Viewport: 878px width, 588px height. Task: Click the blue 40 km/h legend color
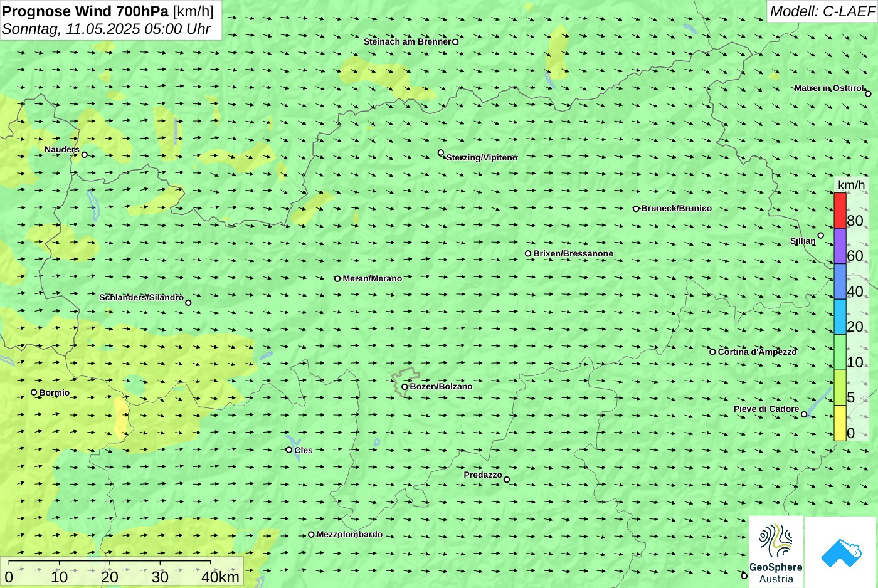[840, 281]
